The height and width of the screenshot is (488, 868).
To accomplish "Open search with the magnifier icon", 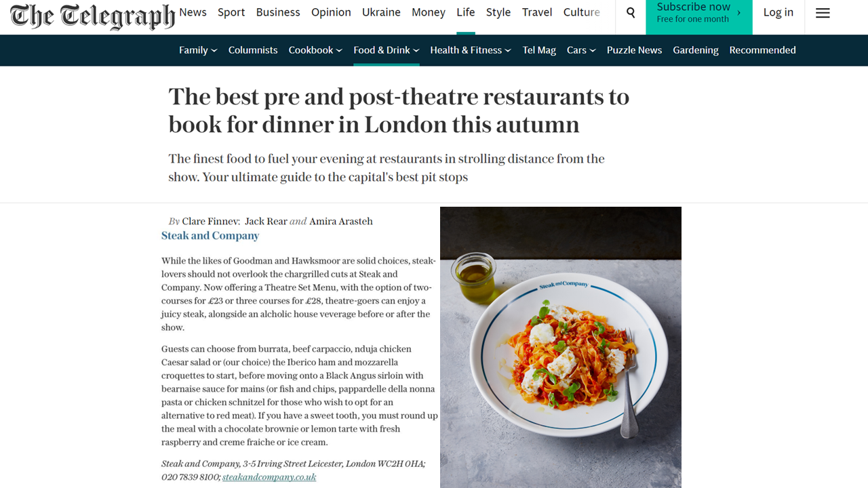I will tap(631, 13).
